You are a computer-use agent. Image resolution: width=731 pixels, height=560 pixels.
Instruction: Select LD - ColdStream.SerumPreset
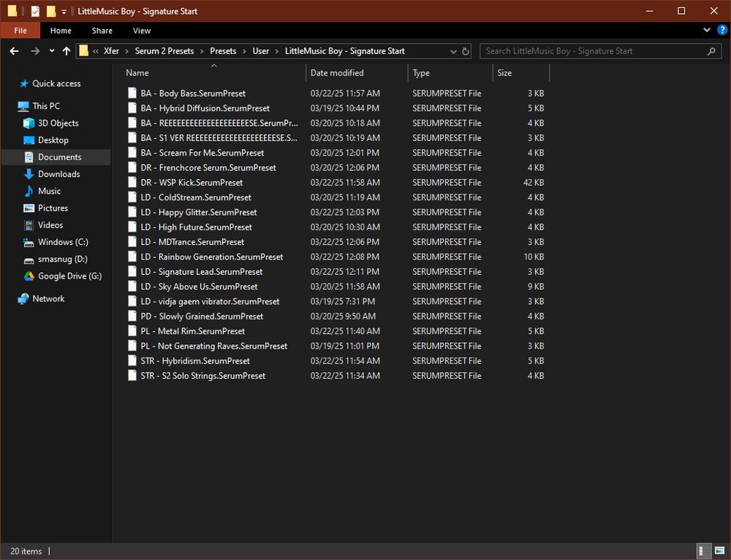tap(196, 197)
